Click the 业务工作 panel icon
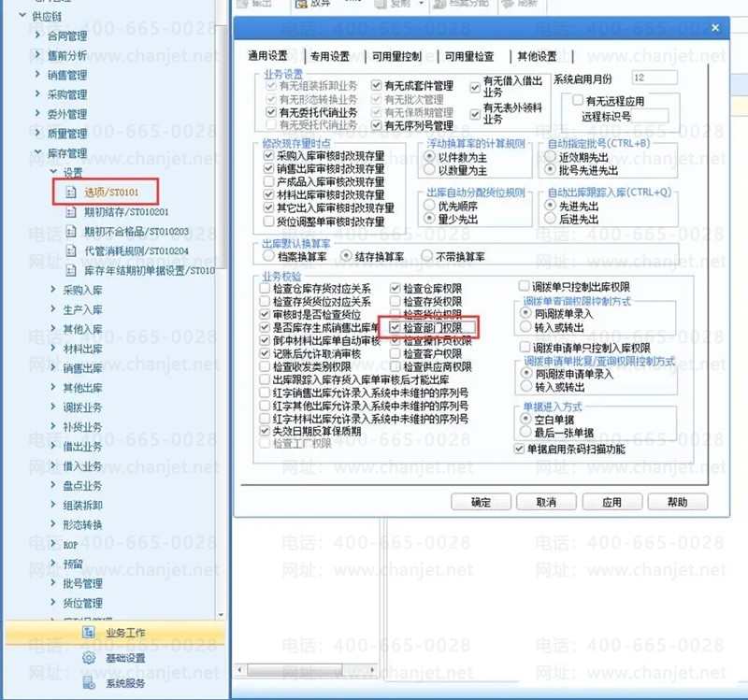This screenshot has height=700, width=748. click(88, 633)
